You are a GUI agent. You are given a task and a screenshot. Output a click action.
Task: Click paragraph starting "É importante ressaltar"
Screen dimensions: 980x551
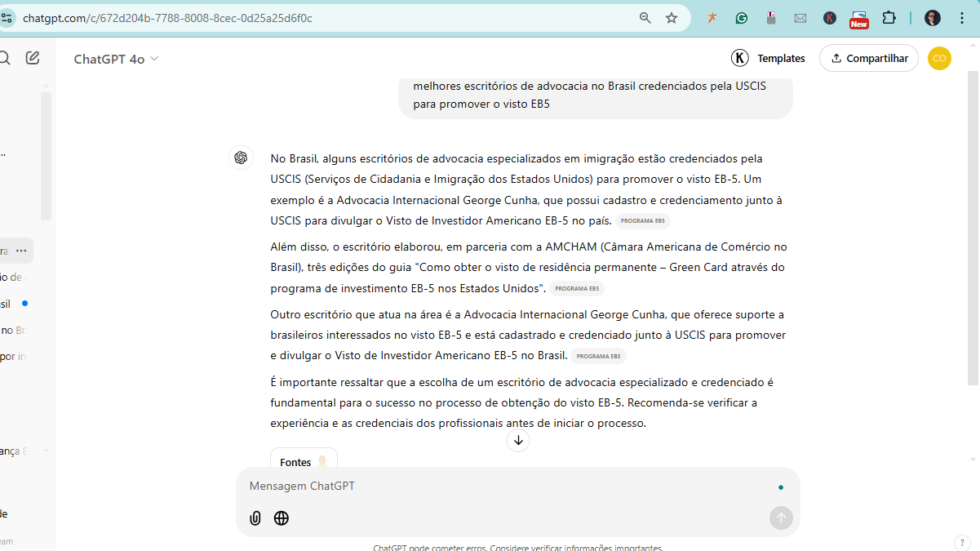[522, 402]
